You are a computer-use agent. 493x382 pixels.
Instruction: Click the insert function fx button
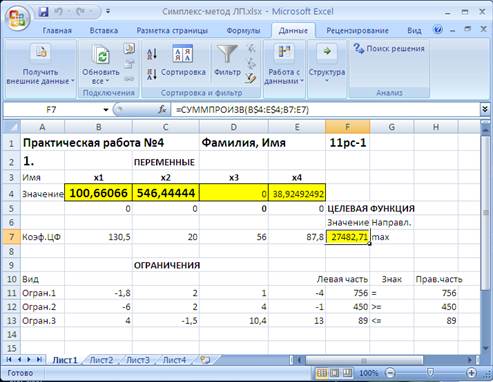pyautogui.click(x=162, y=109)
